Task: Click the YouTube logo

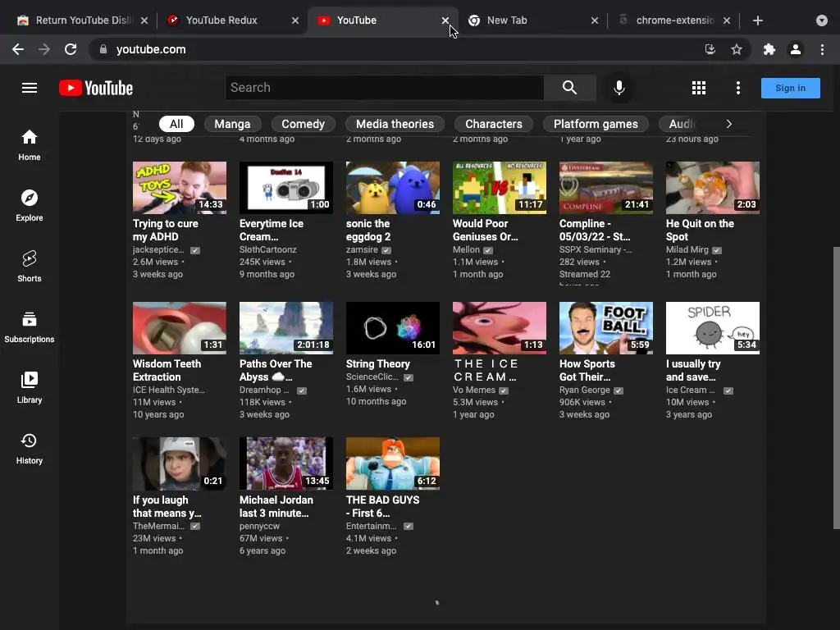Action: tap(96, 88)
